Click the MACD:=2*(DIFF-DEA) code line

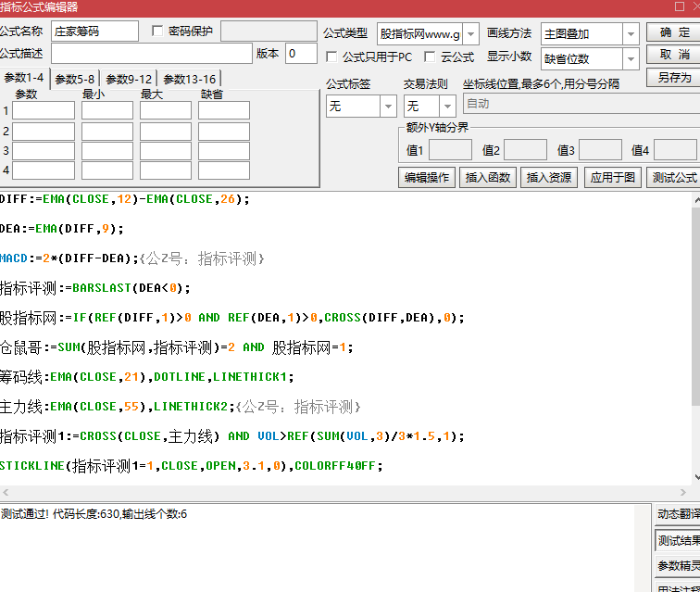click(132, 258)
